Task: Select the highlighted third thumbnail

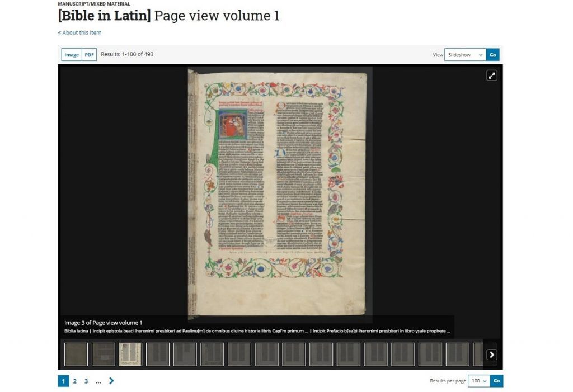Action: point(130,355)
